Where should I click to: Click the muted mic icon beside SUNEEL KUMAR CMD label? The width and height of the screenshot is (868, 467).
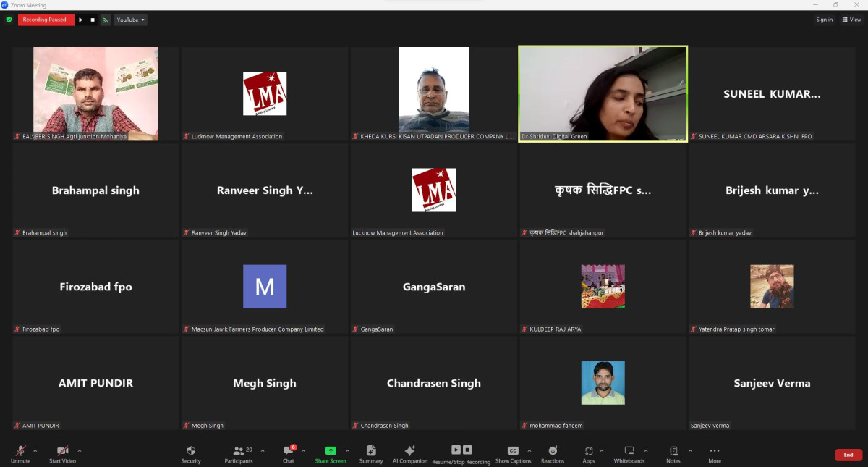[x=694, y=136]
